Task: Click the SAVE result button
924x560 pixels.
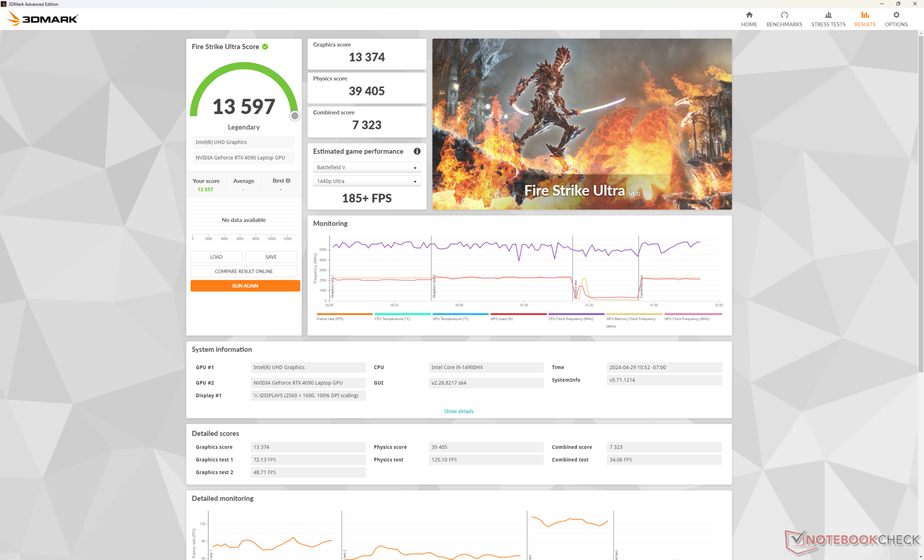Action: click(271, 257)
